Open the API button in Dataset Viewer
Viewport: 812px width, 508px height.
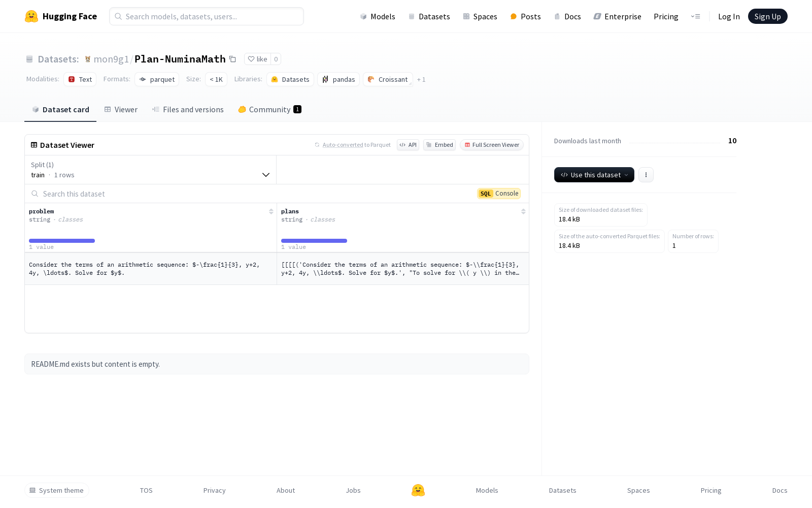click(x=408, y=145)
